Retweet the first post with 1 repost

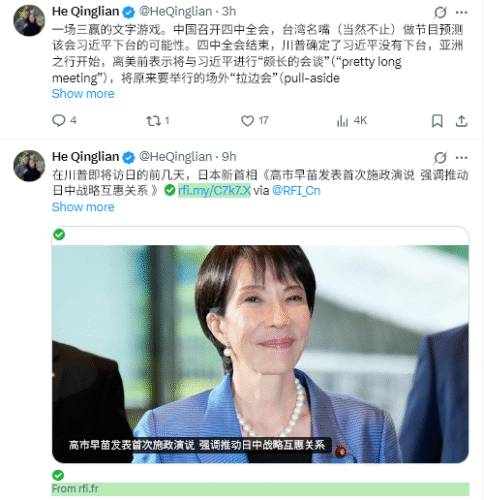[x=158, y=120]
